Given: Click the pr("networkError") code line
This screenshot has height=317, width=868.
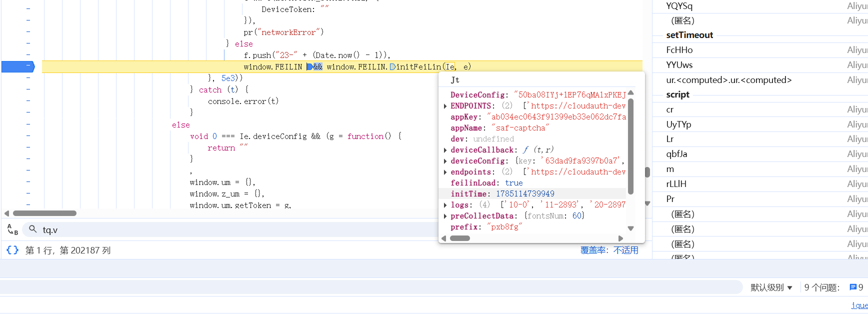Looking at the screenshot, I should [x=283, y=32].
